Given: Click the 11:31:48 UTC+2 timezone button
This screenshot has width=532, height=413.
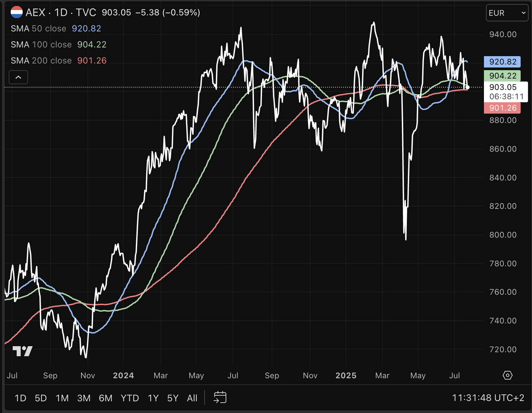Looking at the screenshot, I should point(488,398).
